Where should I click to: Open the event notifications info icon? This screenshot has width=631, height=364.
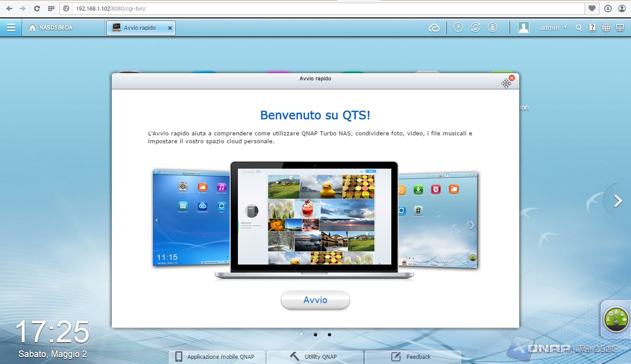493,28
